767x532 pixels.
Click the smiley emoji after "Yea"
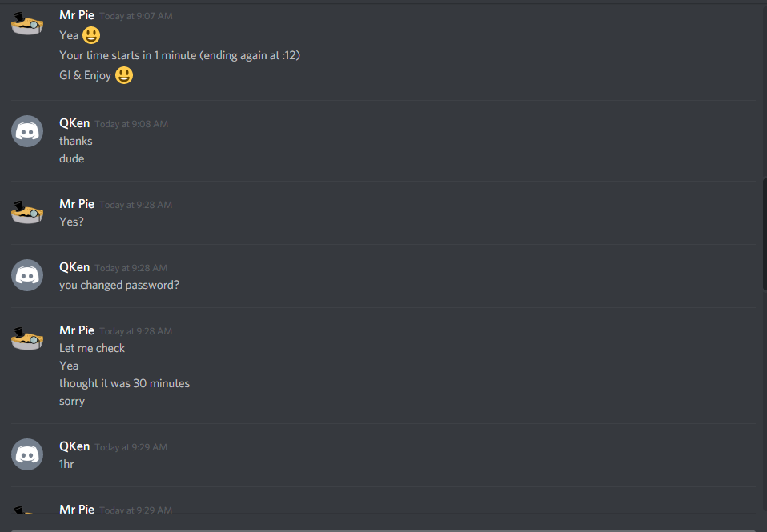(91, 35)
